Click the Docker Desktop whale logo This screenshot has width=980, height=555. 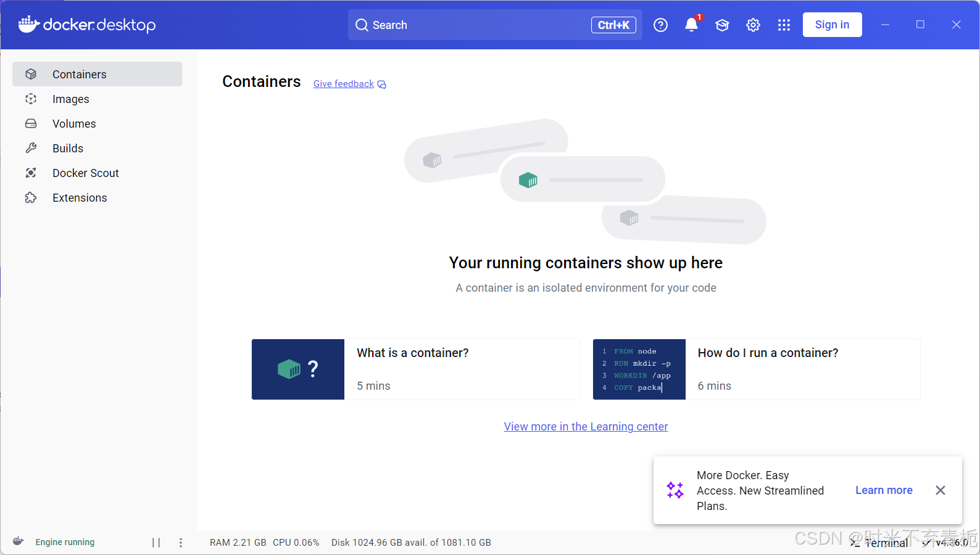coord(29,24)
